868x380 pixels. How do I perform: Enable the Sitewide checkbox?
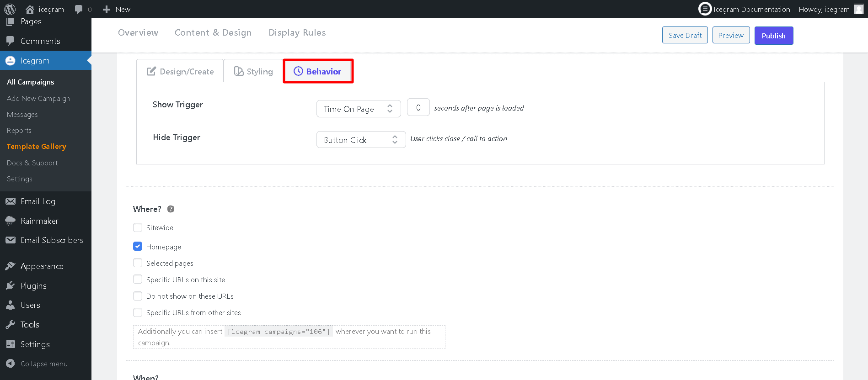click(x=138, y=227)
